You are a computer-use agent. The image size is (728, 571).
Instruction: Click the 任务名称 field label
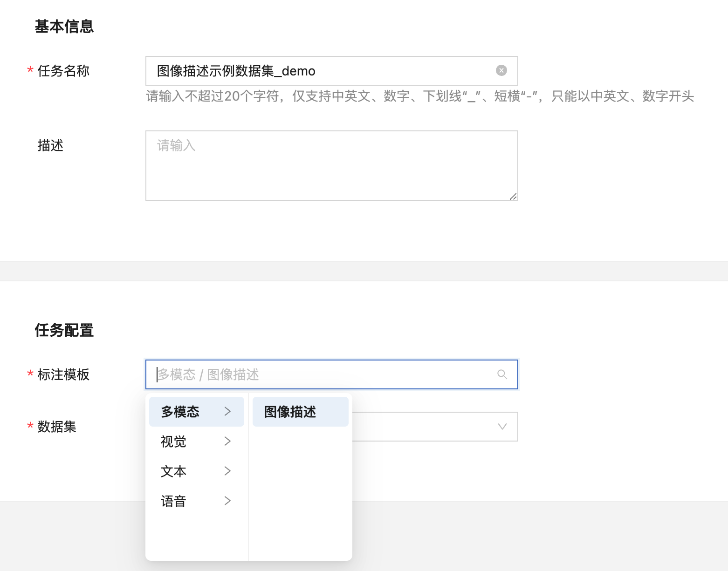63,71
